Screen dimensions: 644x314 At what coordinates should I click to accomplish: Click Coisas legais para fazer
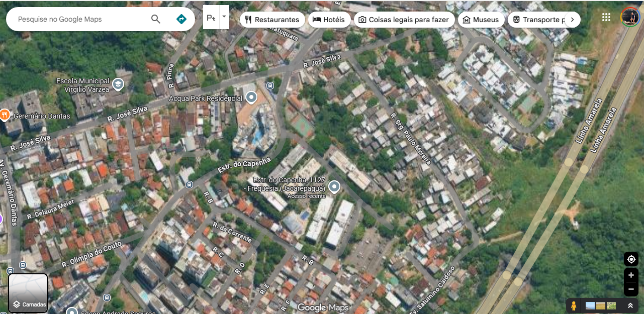pos(404,20)
